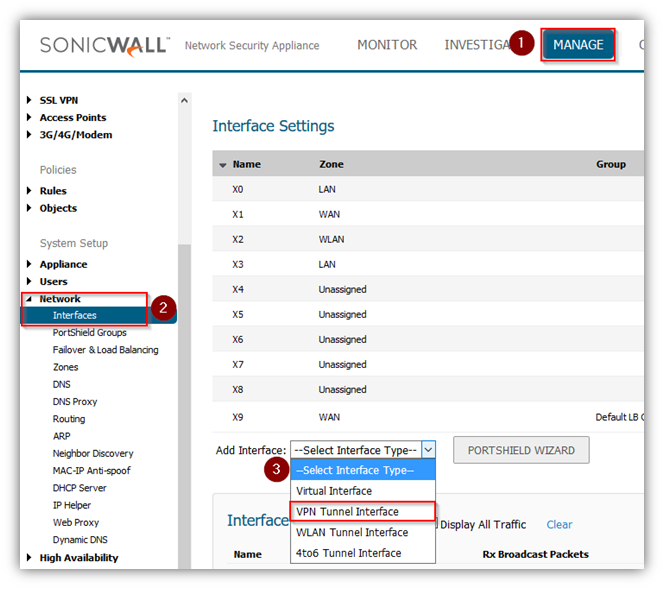Click the SonicWall logo
Screen dimensions: 664x589
[x=104, y=45]
